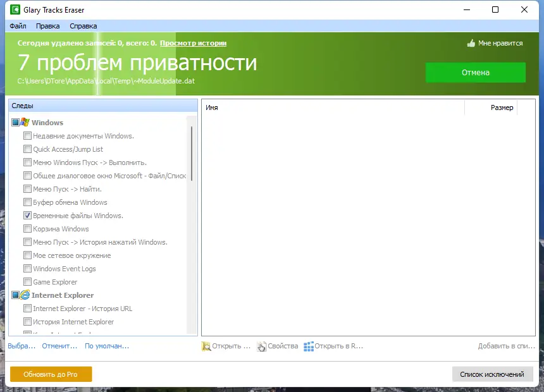
Task: Check the Windows Event Logs box
Action: click(27, 269)
